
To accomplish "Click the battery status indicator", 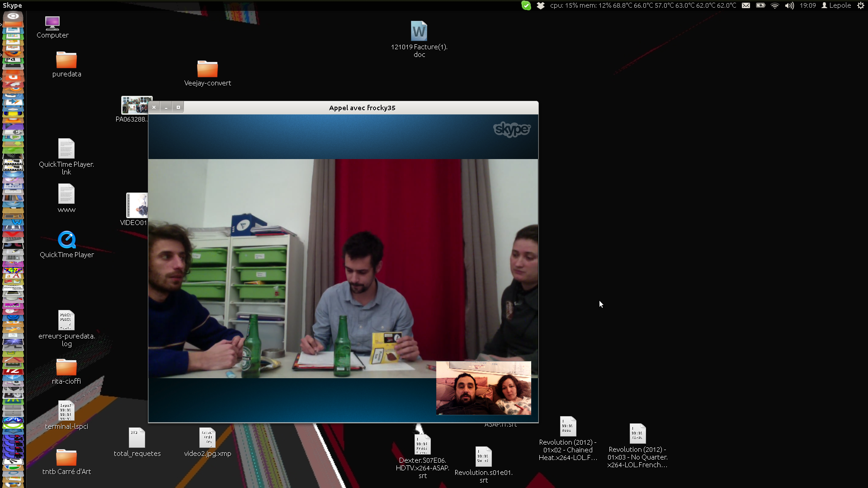I will click(x=760, y=5).
